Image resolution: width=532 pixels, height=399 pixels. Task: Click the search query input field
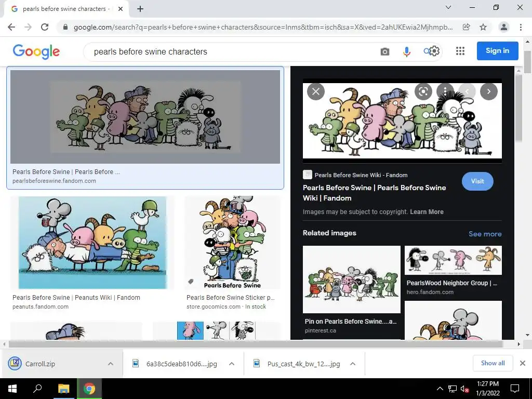pos(231,51)
